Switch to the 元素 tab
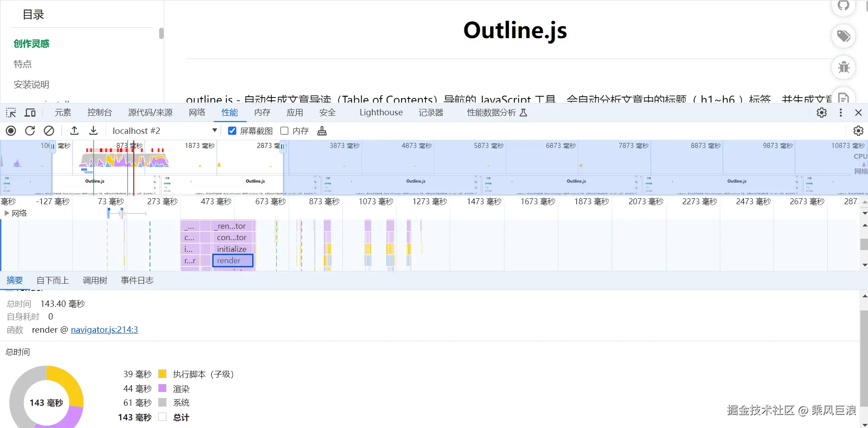This screenshot has width=868, height=428. point(63,113)
